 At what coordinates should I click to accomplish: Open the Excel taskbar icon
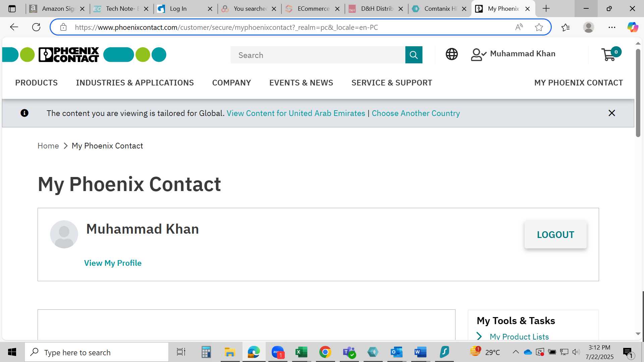pos(301,352)
